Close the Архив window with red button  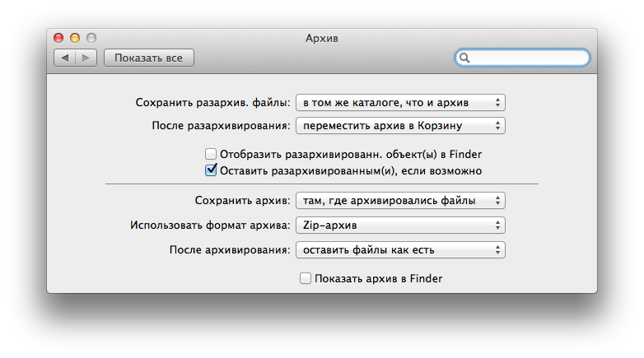click(x=58, y=38)
